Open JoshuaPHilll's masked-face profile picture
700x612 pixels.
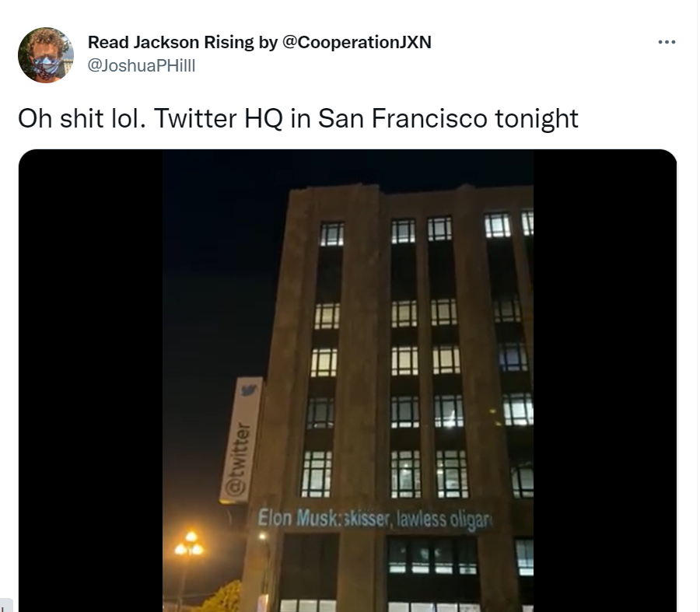tap(46, 55)
